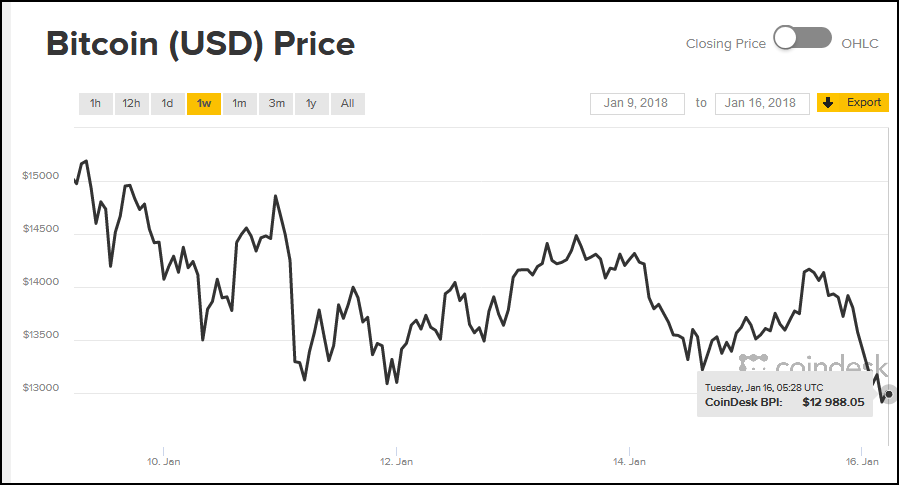Click the Jan 16, 2018 end date field
The width and height of the screenshot is (899, 485).
(x=762, y=103)
